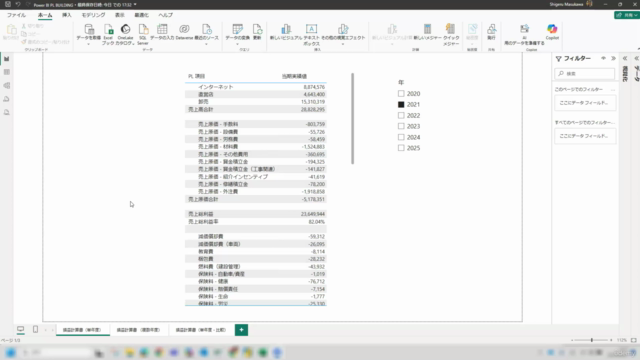Click the 最近のソース icon

point(207,29)
